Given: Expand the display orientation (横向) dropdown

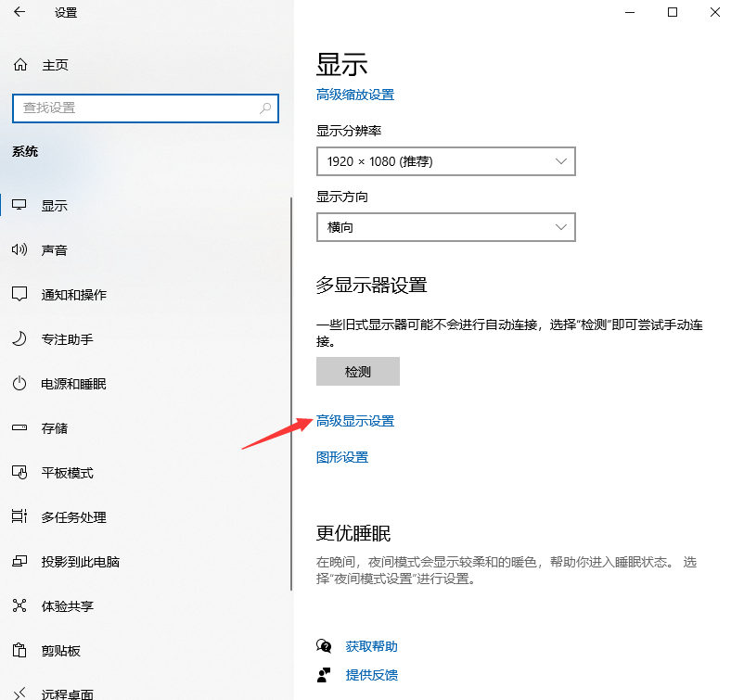Looking at the screenshot, I should pyautogui.click(x=445, y=227).
